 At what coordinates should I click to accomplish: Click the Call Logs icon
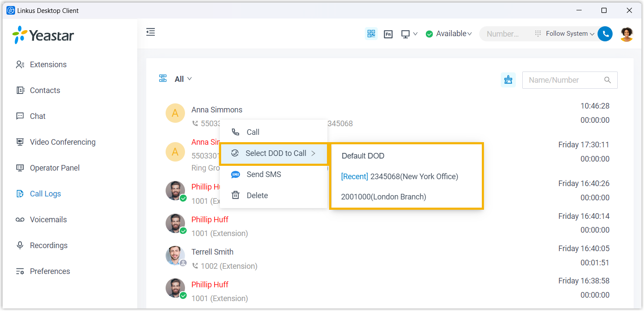[20, 194]
